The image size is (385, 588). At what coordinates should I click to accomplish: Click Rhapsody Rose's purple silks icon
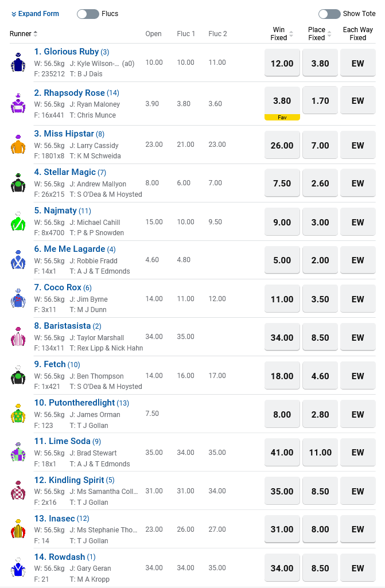point(18,104)
